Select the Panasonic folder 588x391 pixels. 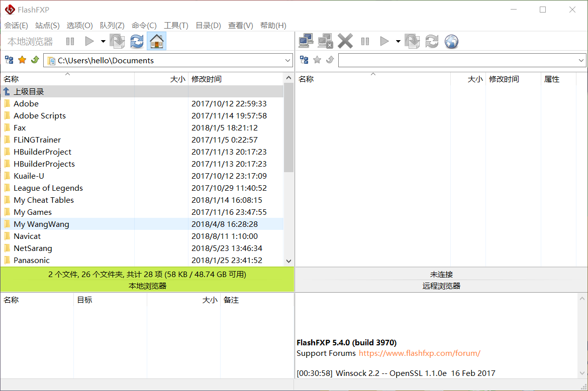(x=142, y=260)
